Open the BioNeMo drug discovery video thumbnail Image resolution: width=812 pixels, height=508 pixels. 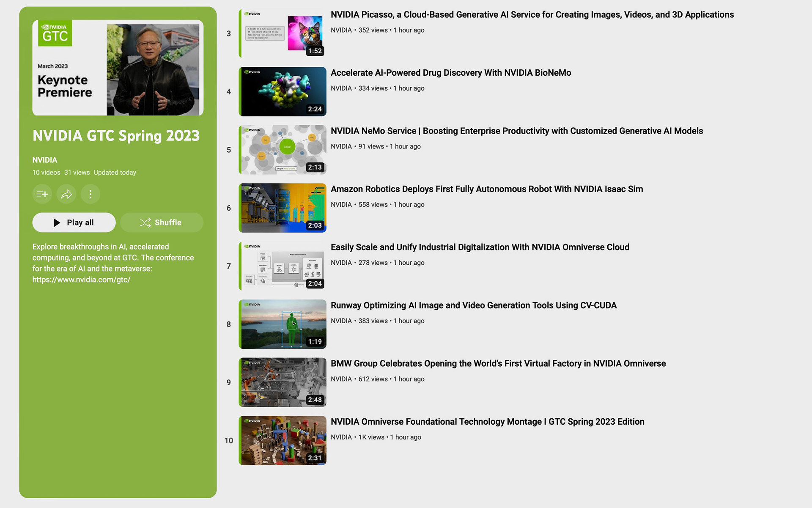pos(283,91)
